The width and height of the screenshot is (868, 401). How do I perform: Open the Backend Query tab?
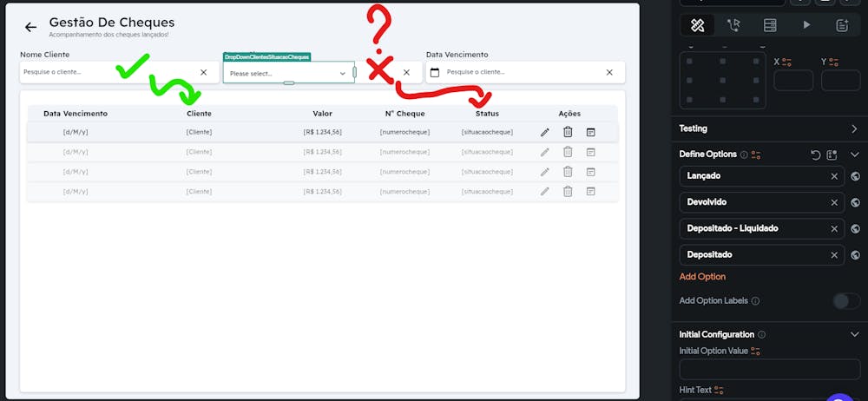(x=770, y=25)
